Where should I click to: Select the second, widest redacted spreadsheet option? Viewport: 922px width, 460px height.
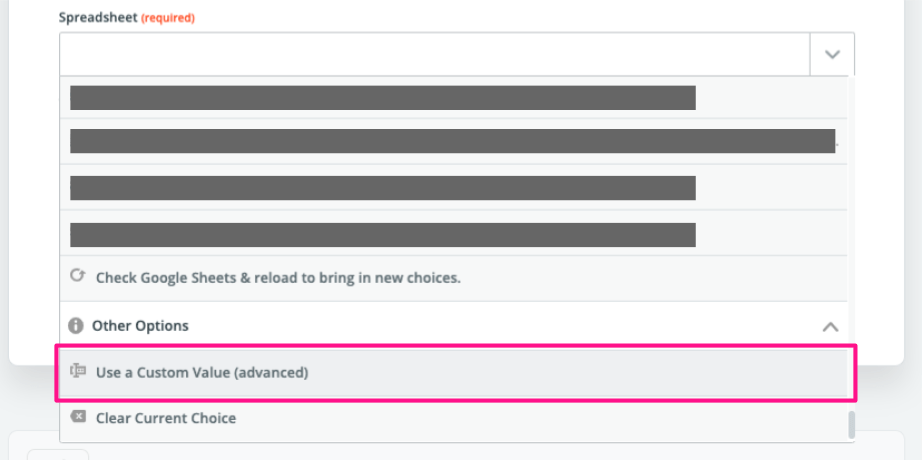coord(452,141)
